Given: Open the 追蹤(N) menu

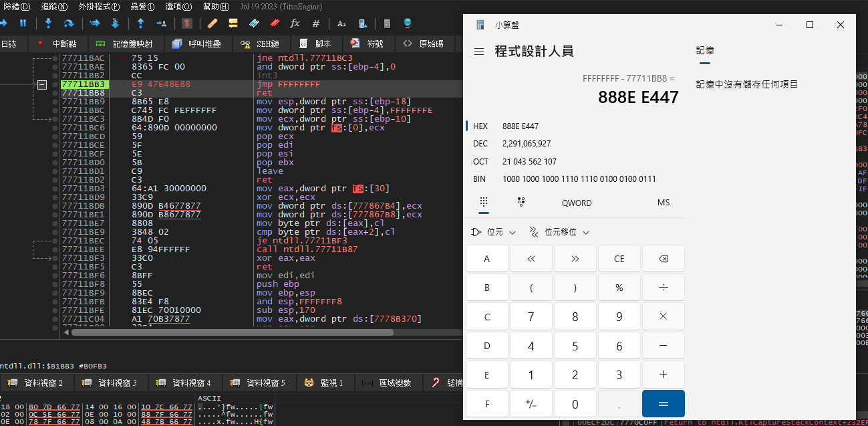Looking at the screenshot, I should (54, 7).
